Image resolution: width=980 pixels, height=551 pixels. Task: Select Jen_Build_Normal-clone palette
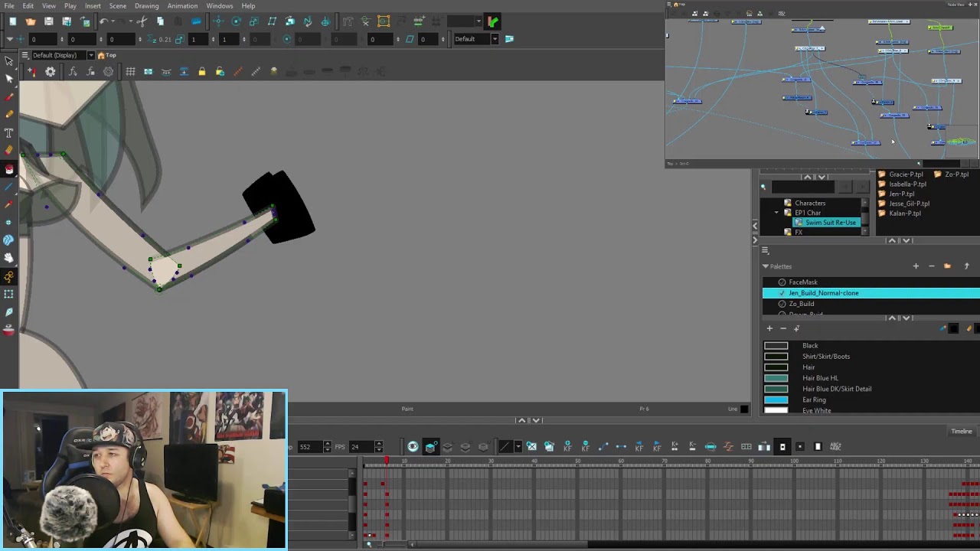[x=871, y=293]
